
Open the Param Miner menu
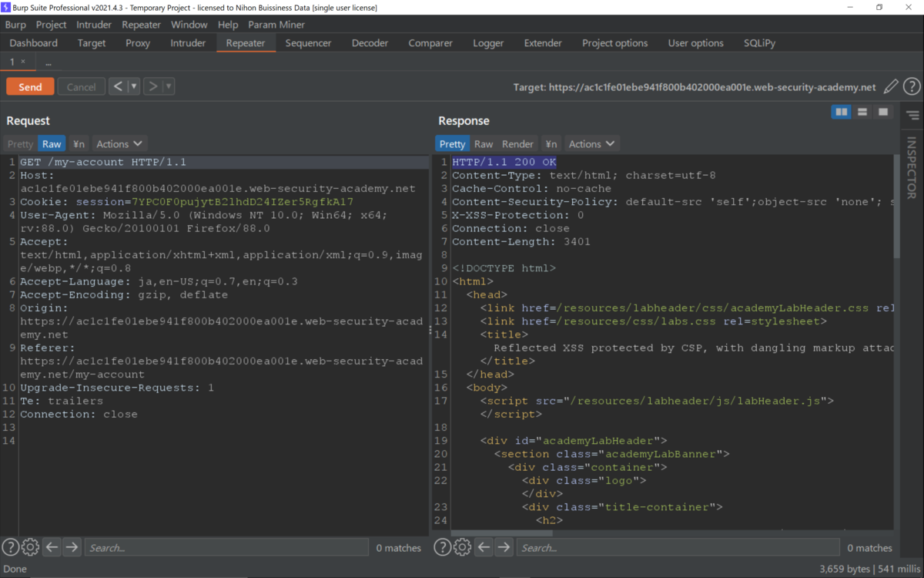point(276,25)
